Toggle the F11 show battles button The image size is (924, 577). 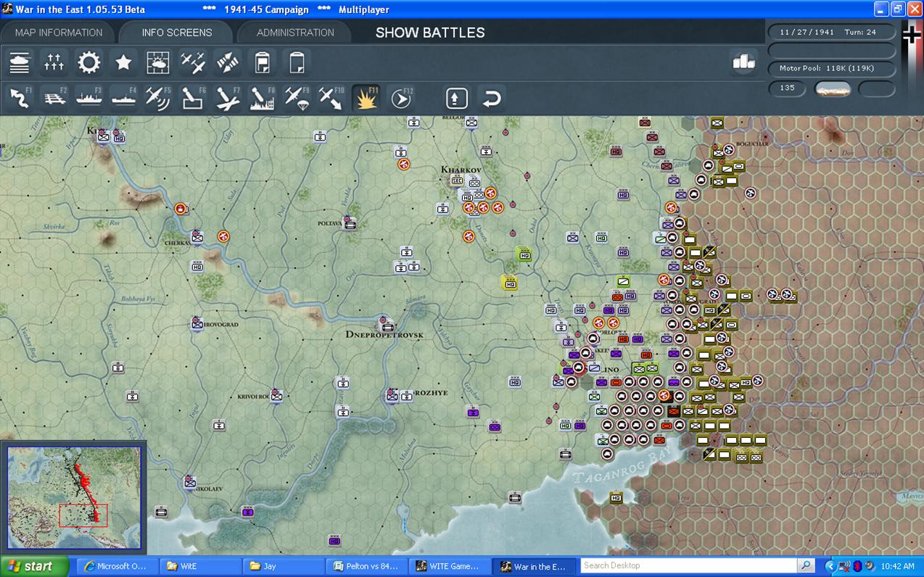[x=366, y=98]
